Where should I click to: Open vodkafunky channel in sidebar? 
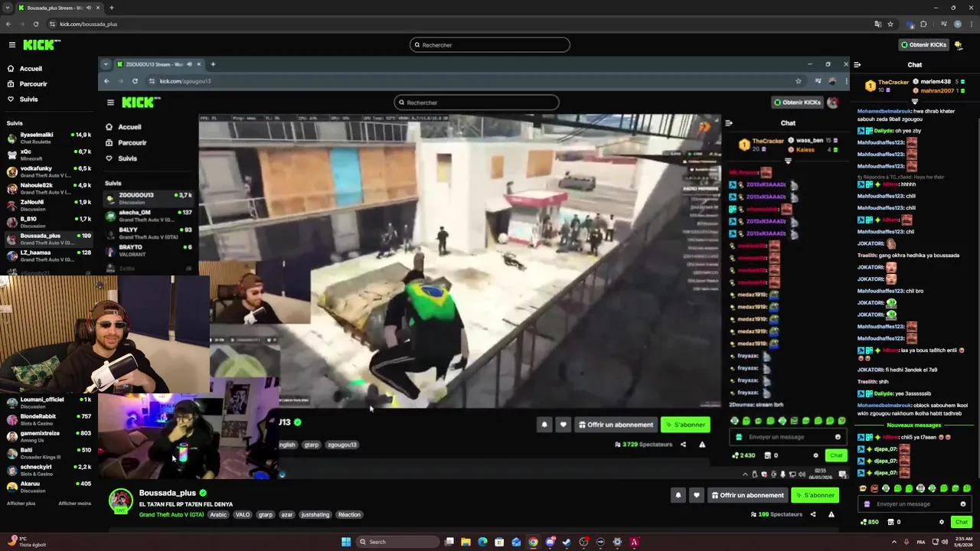click(x=48, y=171)
